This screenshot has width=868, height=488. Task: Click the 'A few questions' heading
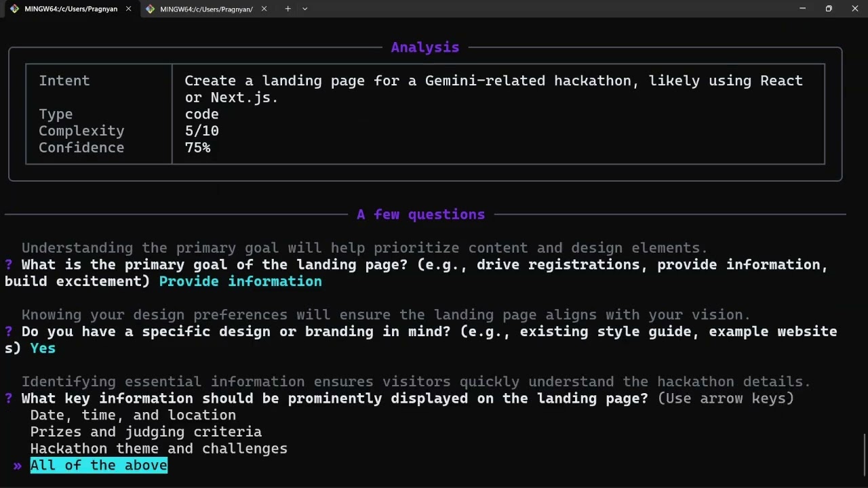coord(421,214)
